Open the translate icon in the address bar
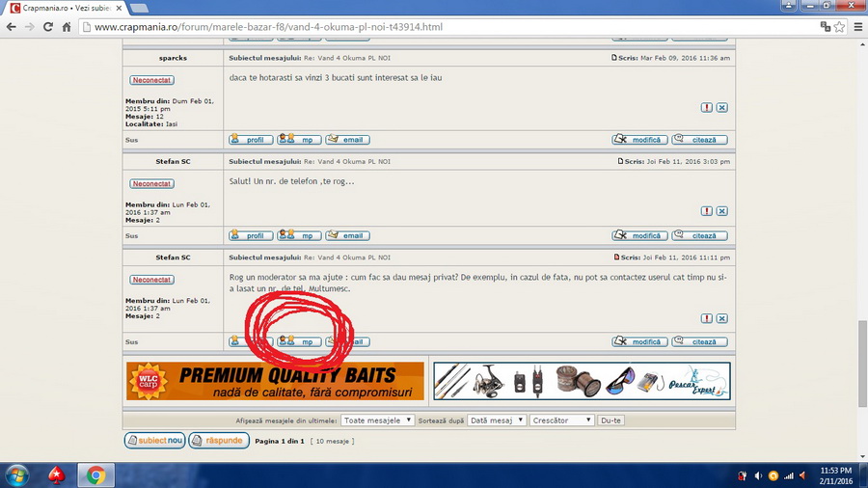The width and height of the screenshot is (868, 488). coord(825,27)
